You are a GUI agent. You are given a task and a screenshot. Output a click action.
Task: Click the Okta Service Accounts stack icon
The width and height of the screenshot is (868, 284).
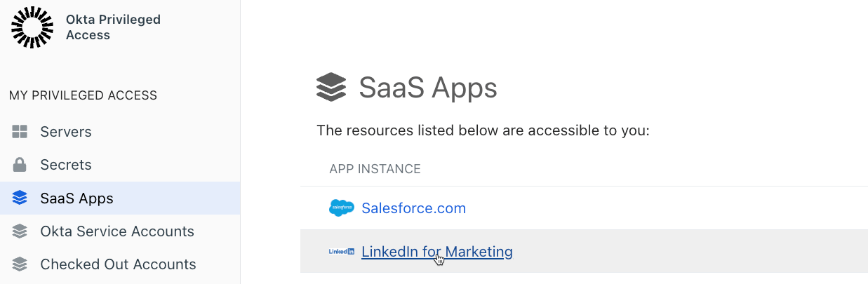20,231
